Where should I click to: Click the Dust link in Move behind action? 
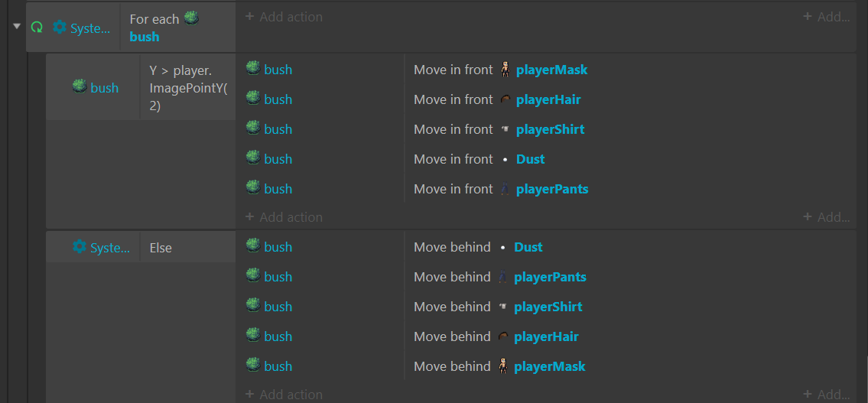[x=528, y=247]
